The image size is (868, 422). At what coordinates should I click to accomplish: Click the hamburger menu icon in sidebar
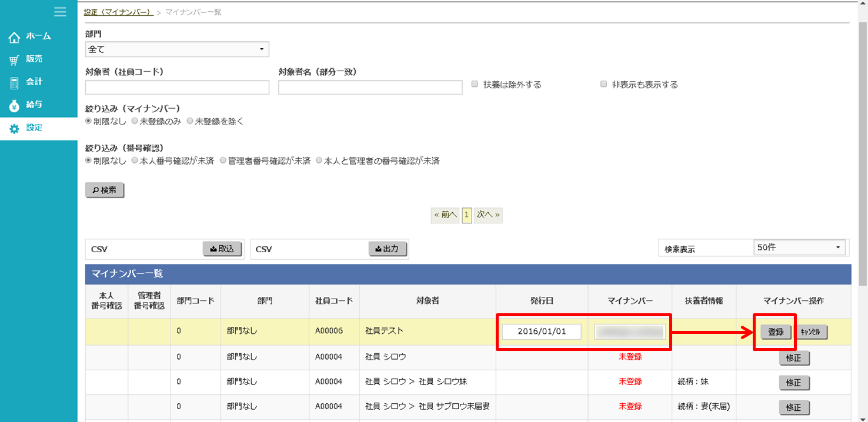pyautogui.click(x=59, y=11)
